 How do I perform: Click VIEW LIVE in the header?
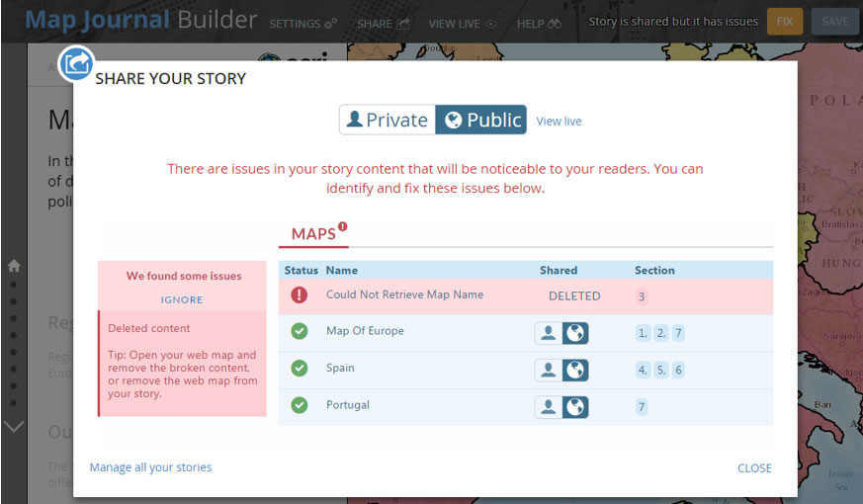click(463, 24)
